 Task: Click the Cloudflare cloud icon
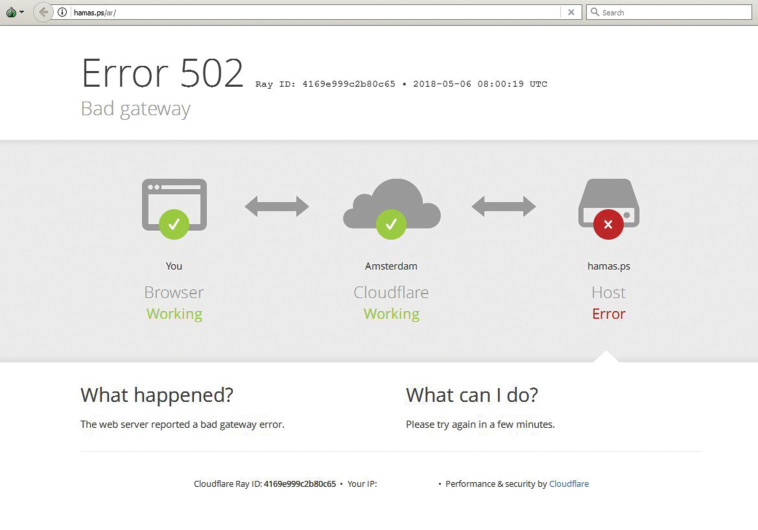tap(392, 204)
